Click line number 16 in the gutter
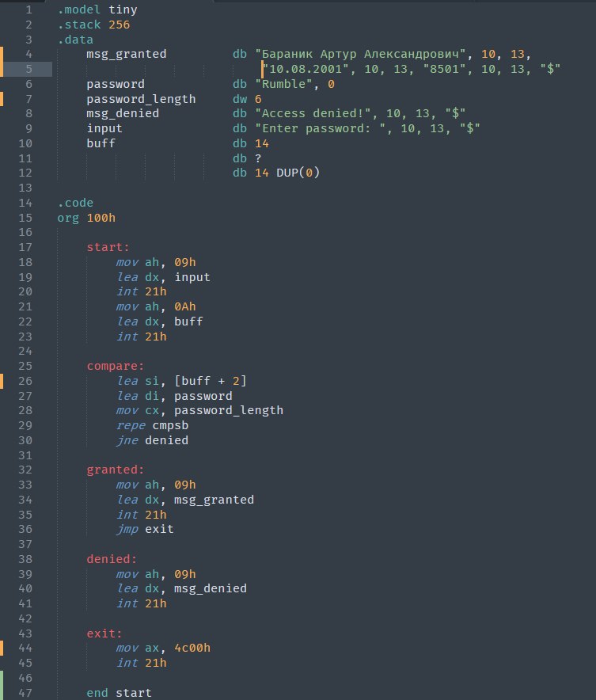This screenshot has width=596, height=700. [25, 233]
